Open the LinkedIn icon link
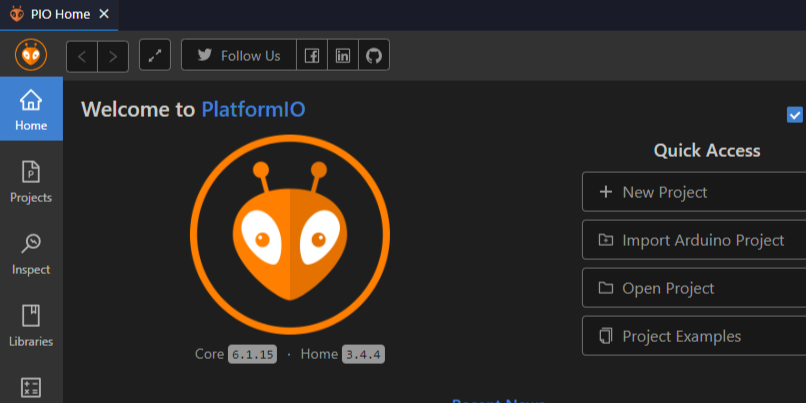This screenshot has height=403, width=806. 343,55
